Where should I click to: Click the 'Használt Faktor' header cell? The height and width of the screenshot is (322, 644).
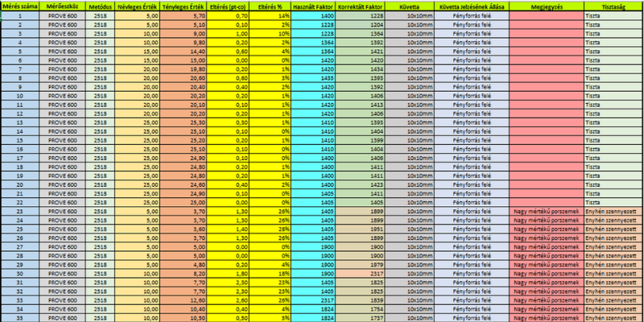coord(314,6)
